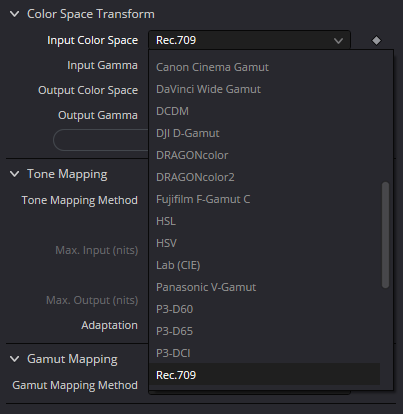
Task: Click the Max. Output (nits) label
Action: click(x=92, y=300)
